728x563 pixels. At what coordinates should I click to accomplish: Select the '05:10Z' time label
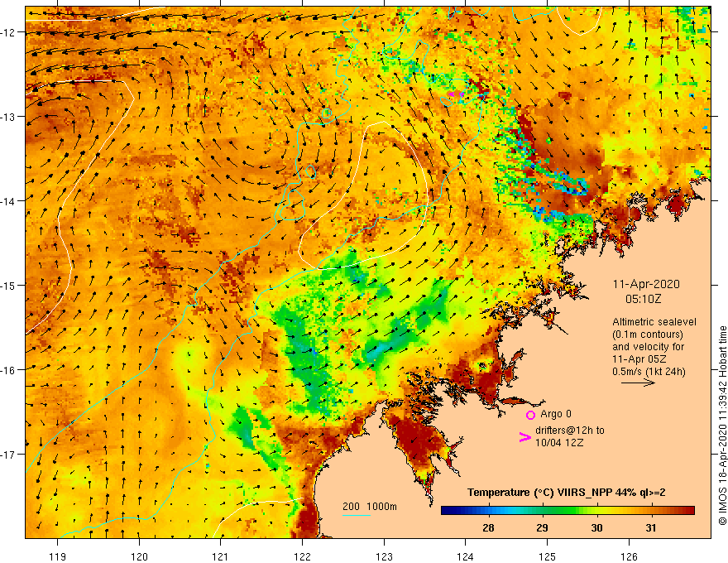[643, 299]
